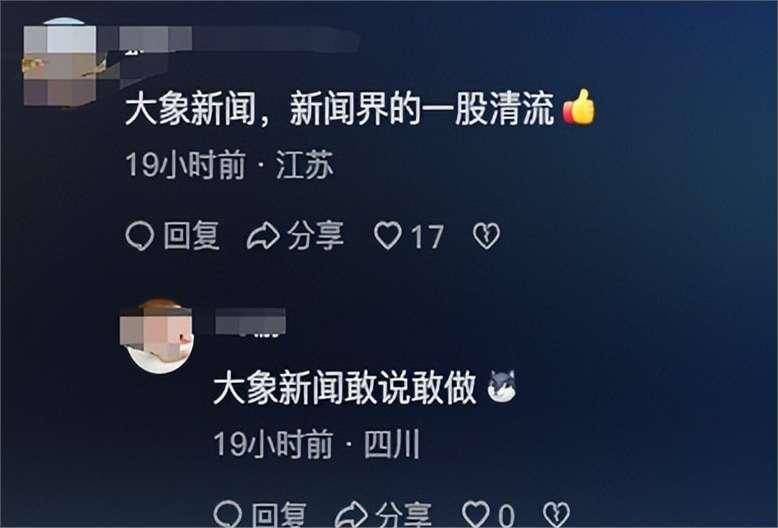The image size is (778, 528).
Task: Click the reply bubble icon on the Jiangsu comment
Action: tap(139, 236)
